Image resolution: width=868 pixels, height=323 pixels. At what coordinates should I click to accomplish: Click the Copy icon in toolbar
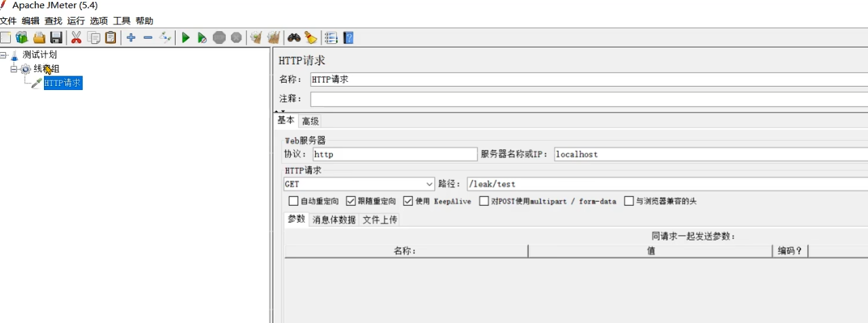point(94,38)
